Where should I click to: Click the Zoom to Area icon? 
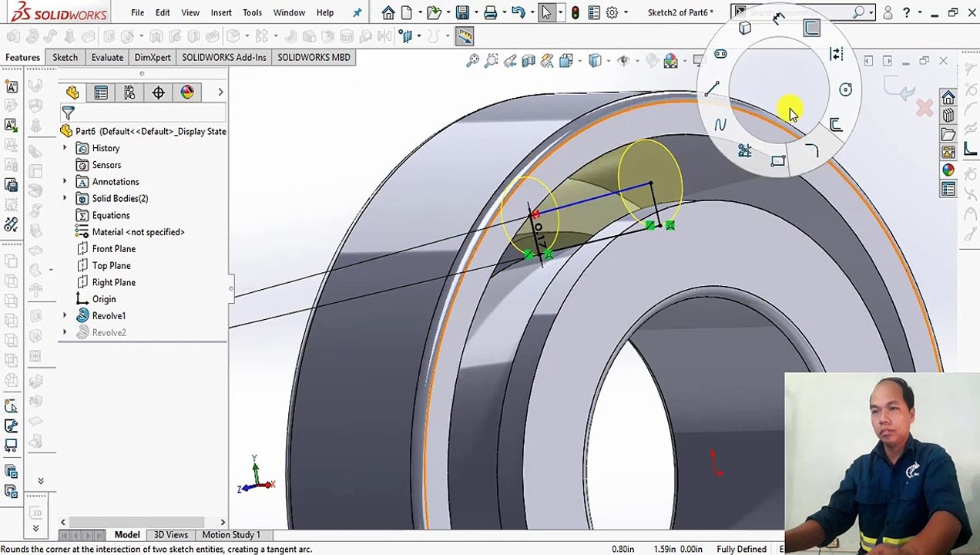pos(491,60)
